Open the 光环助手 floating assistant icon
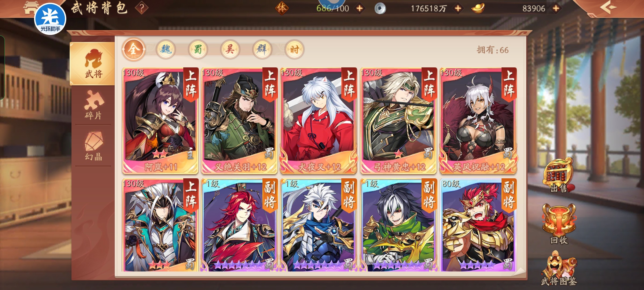The image size is (644, 290). pos(50,19)
